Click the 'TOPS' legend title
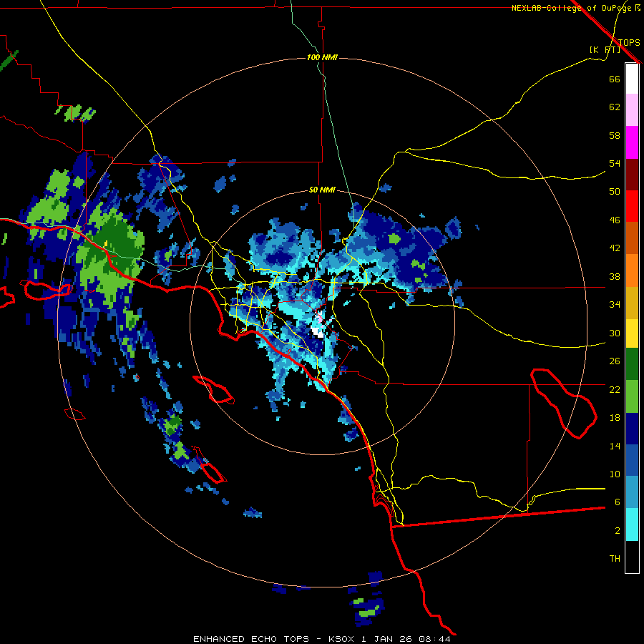Image resolution: width=644 pixels, height=644 pixels. pos(629,42)
